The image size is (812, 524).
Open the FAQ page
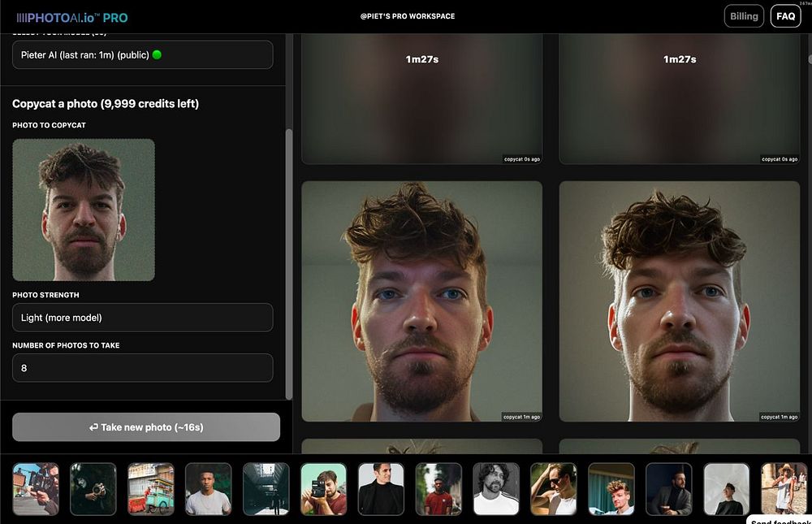point(785,16)
